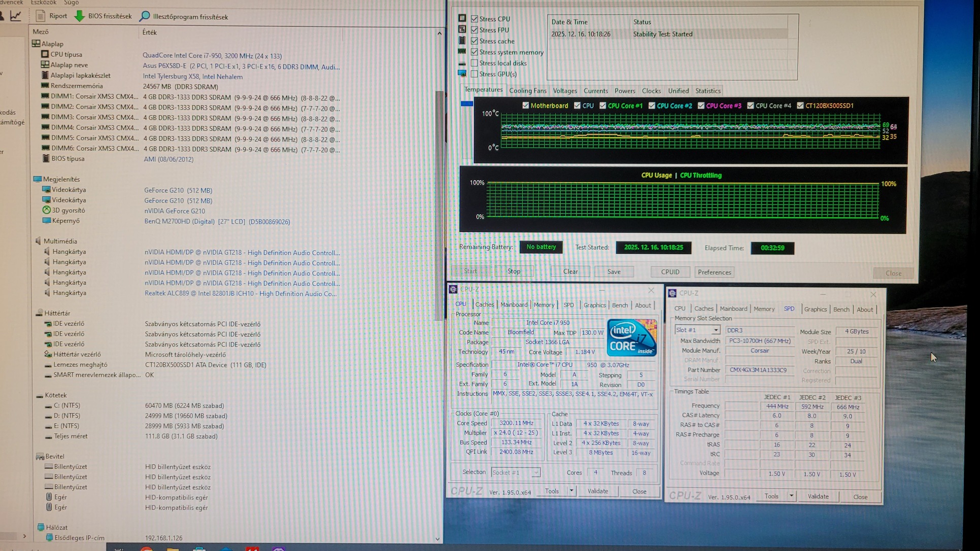The width and height of the screenshot is (980, 551).
Task: Uncheck the Stress CPU checkbox
Action: pos(475,19)
